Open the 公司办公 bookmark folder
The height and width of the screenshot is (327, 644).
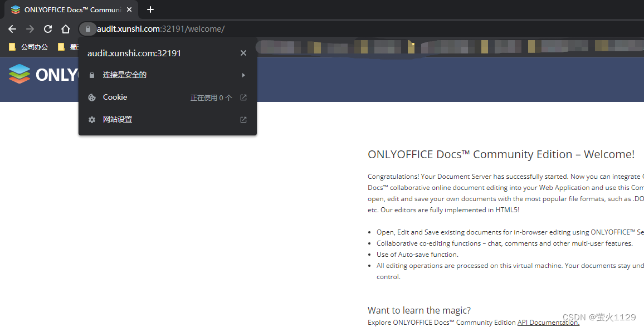click(x=28, y=47)
